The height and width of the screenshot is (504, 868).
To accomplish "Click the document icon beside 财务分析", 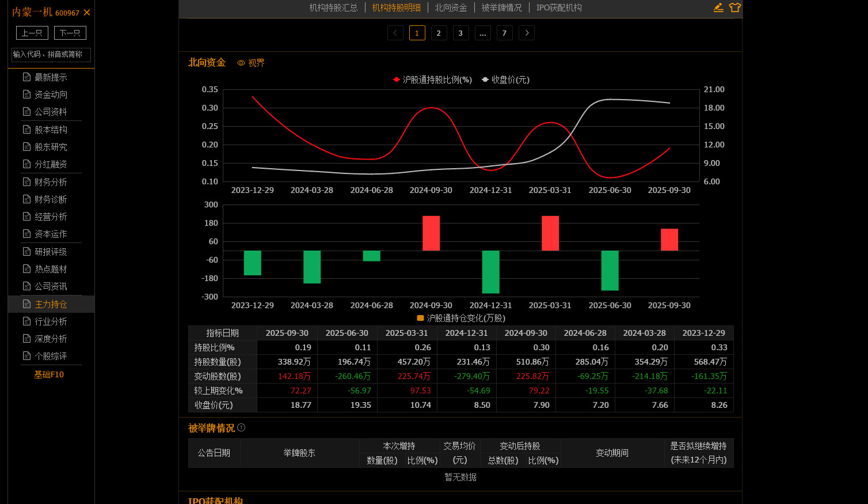I will click(26, 181).
